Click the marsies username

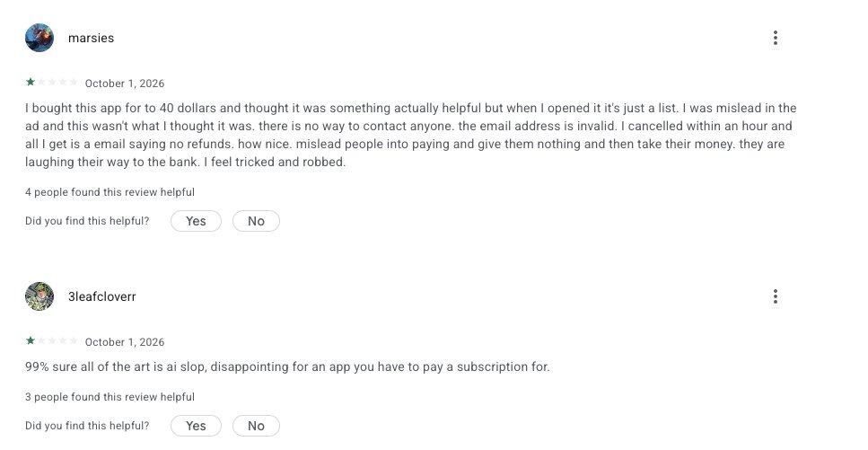(91, 39)
